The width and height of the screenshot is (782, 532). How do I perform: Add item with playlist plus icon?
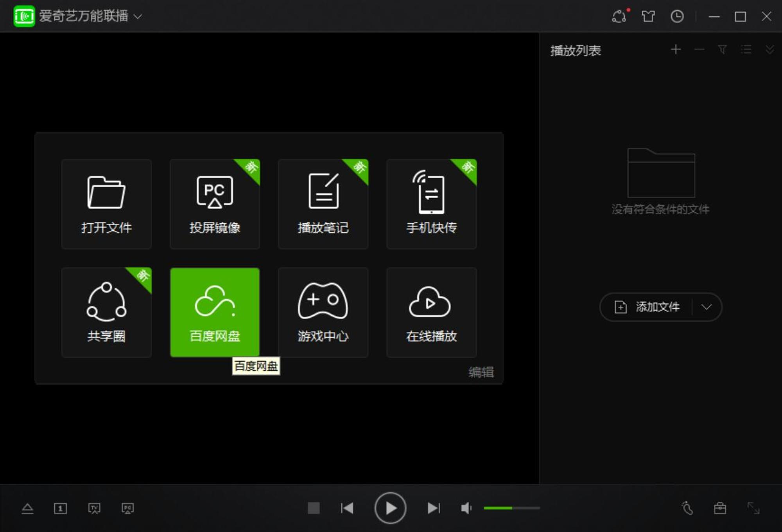point(676,50)
